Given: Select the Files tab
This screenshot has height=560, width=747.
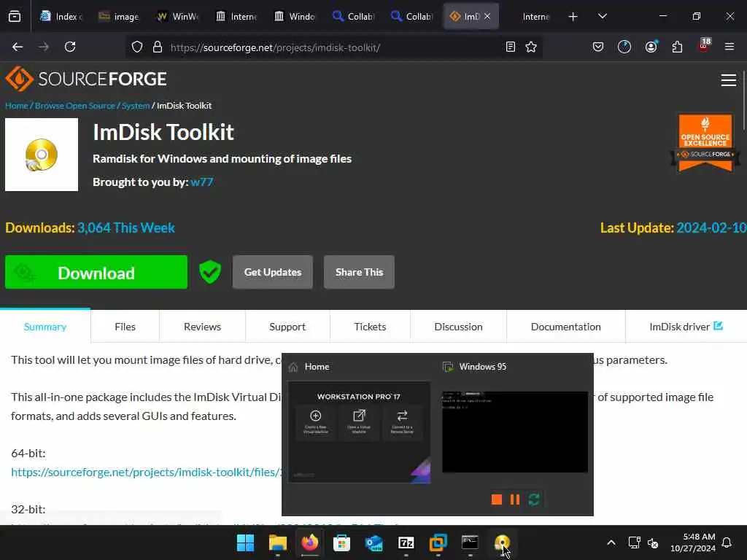Looking at the screenshot, I should (125, 327).
